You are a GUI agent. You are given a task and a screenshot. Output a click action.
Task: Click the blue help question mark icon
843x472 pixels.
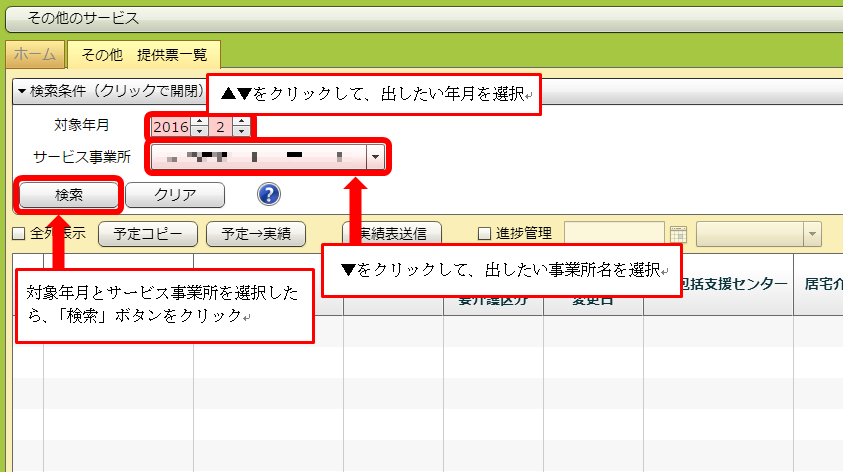click(268, 194)
